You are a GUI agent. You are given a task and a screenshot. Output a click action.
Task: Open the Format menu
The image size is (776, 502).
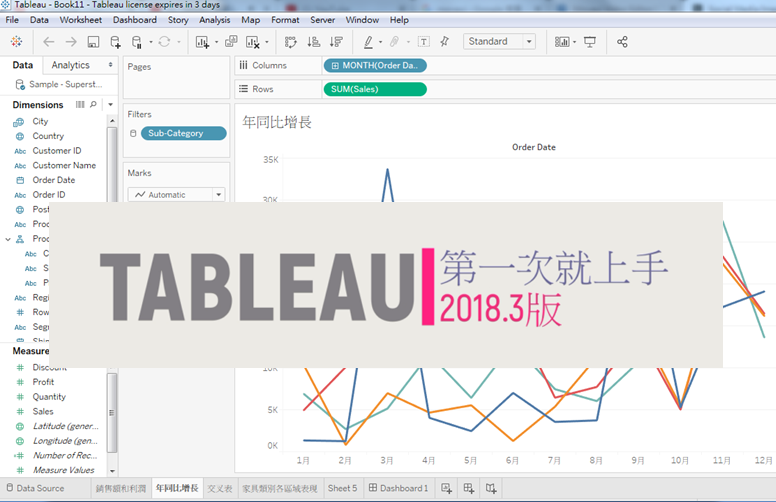285,20
